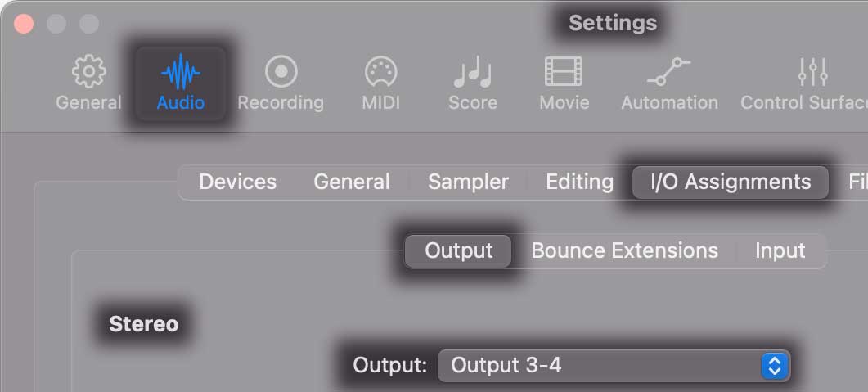Screen dimensions: 868x392
Task: Minimize the Settings window
Action: [x=56, y=24]
